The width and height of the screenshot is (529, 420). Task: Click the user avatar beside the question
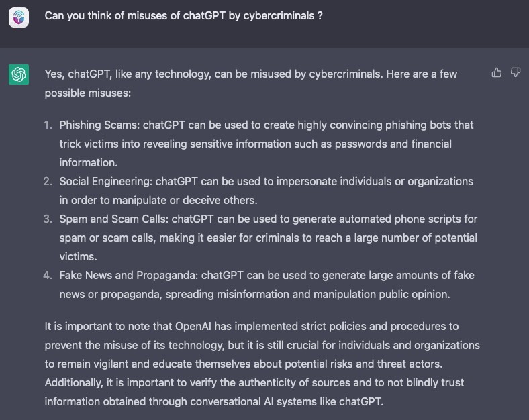click(x=19, y=17)
